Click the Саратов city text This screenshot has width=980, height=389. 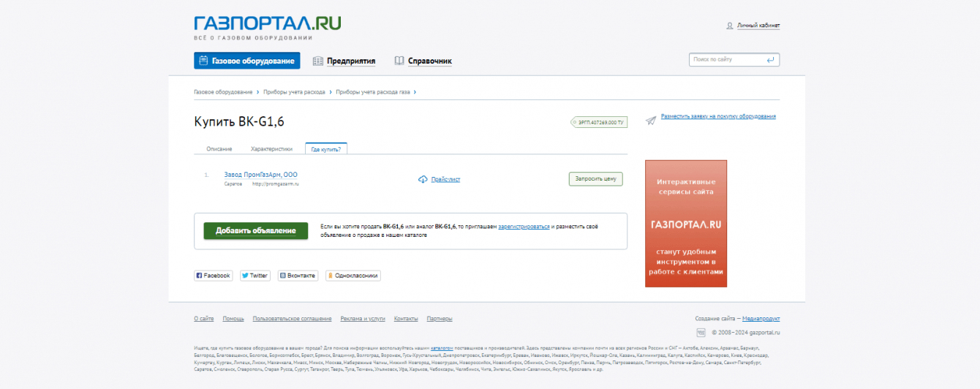(233, 184)
